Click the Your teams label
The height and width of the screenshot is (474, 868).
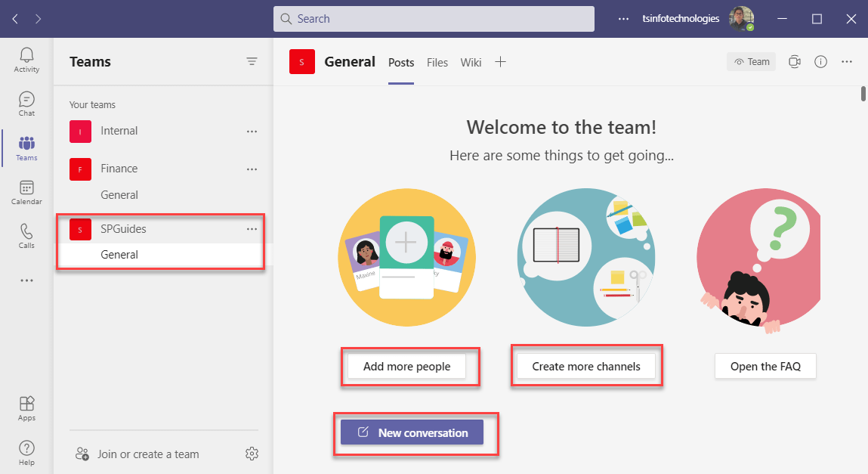pyautogui.click(x=92, y=104)
